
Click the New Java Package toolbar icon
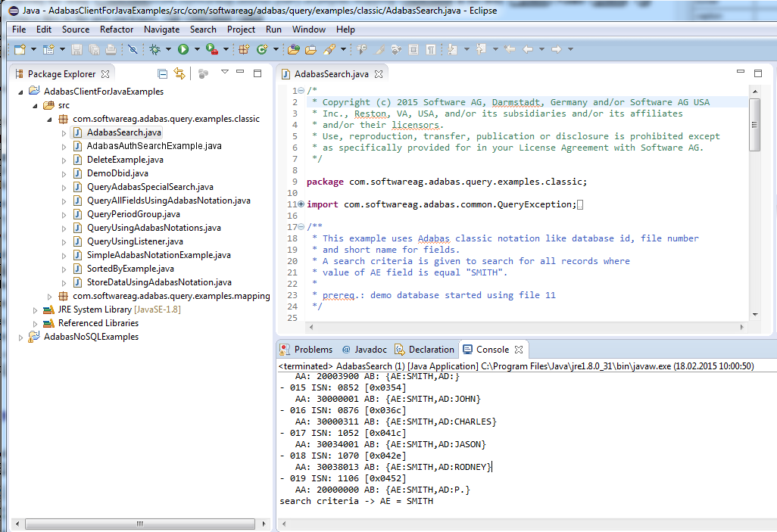(x=244, y=50)
